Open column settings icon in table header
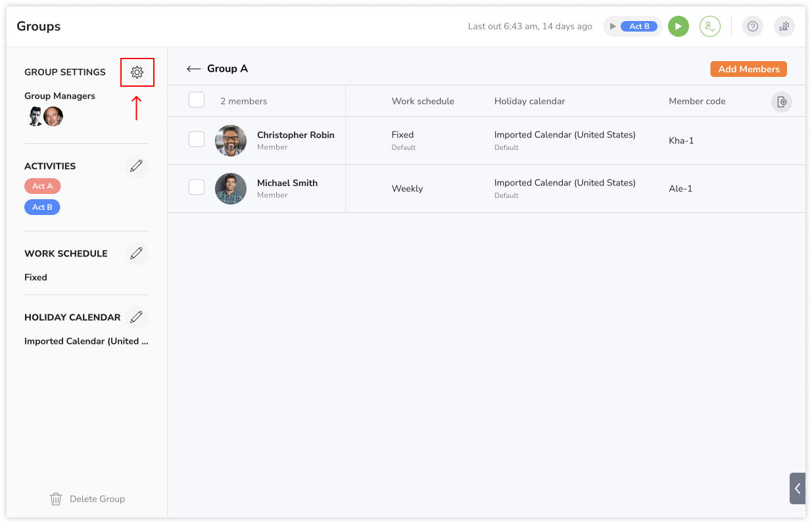This screenshot has width=812, height=524. (x=781, y=102)
